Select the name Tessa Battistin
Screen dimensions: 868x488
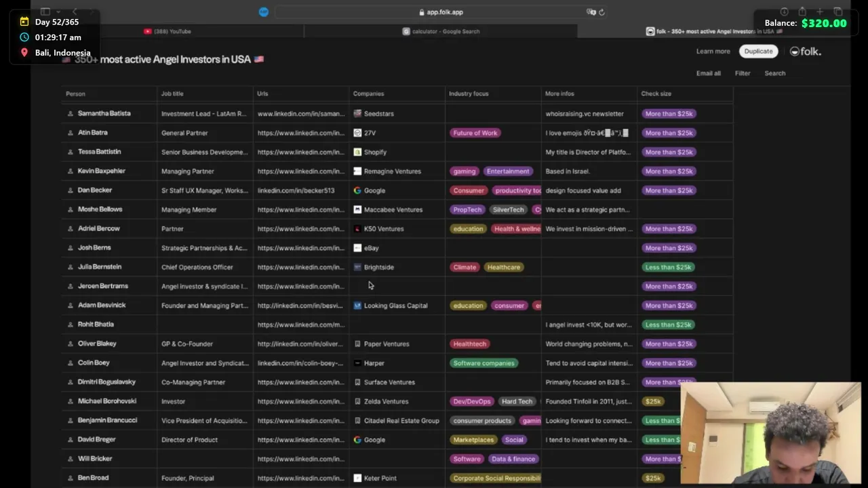tap(99, 152)
